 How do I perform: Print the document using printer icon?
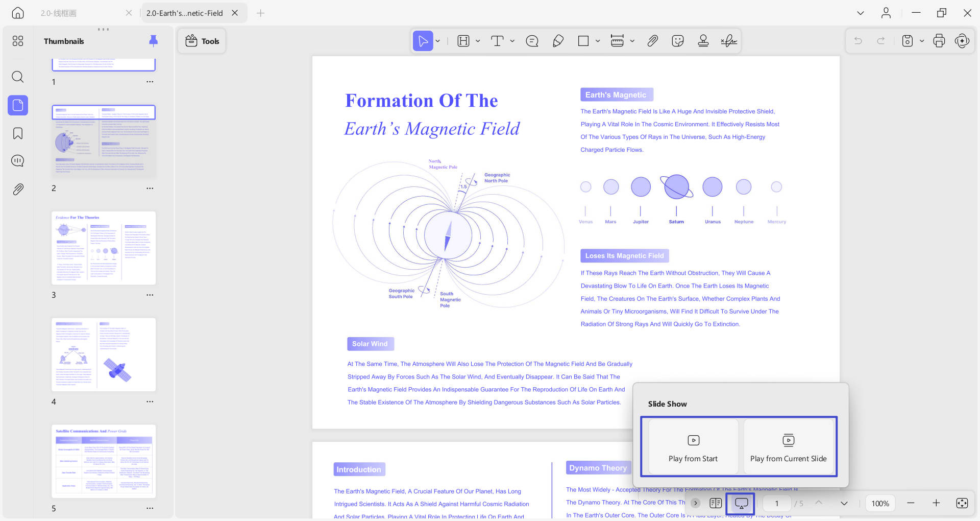(939, 41)
